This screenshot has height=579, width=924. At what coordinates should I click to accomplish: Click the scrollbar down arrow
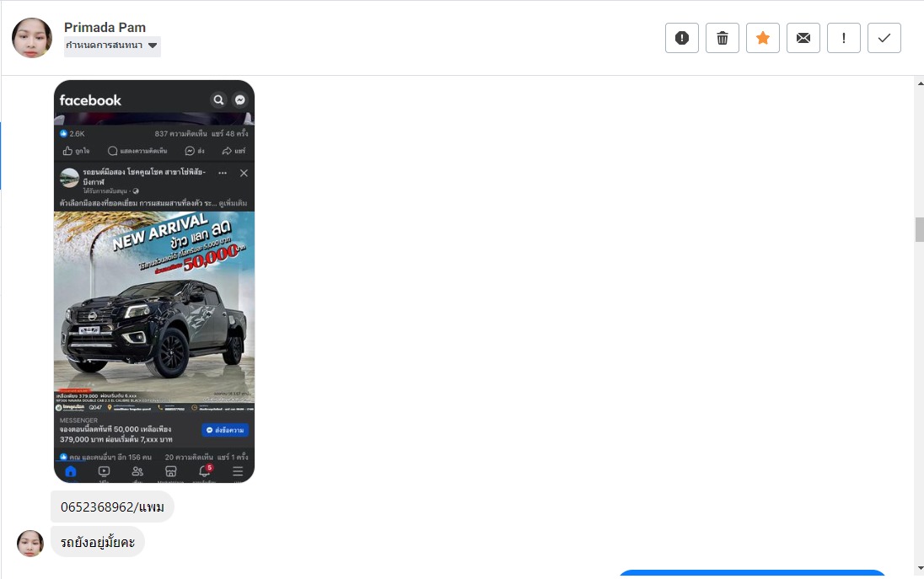(920, 568)
